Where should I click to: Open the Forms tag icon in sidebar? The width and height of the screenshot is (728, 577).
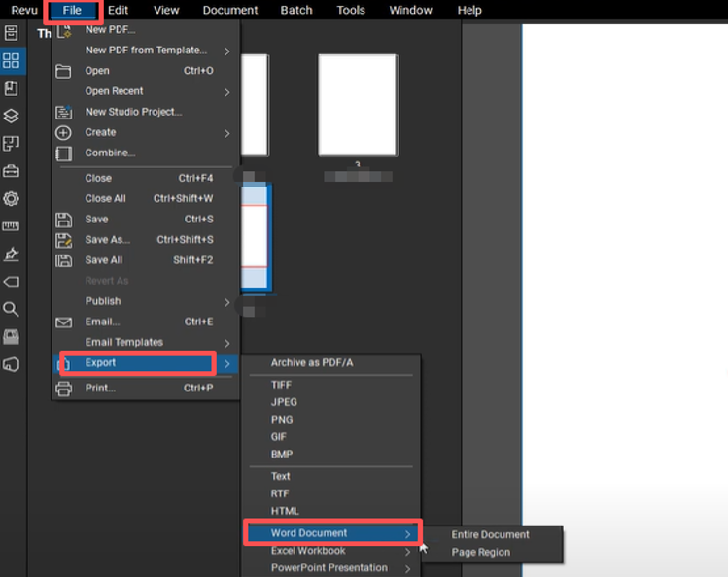[11, 282]
